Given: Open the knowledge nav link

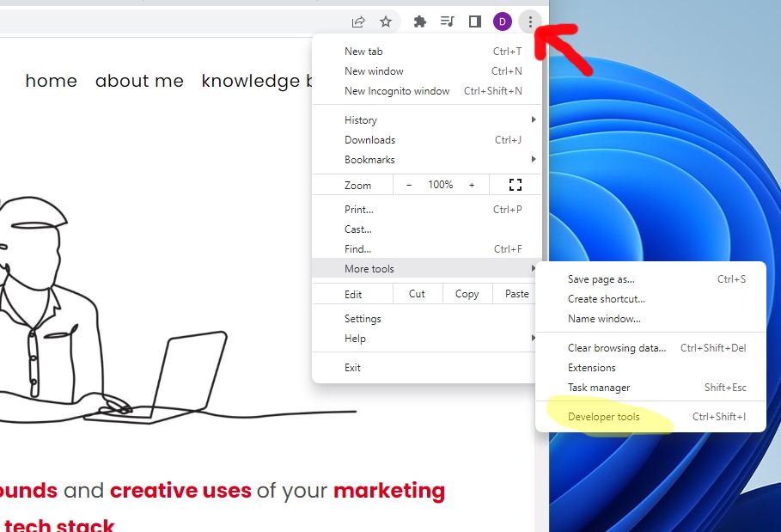Looking at the screenshot, I should tap(257, 81).
